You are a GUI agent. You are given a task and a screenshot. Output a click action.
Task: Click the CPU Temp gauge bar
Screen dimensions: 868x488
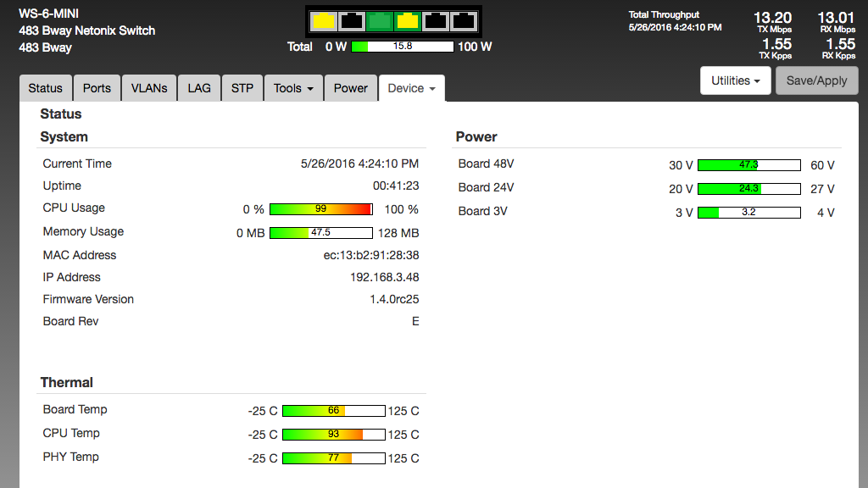pyautogui.click(x=333, y=435)
